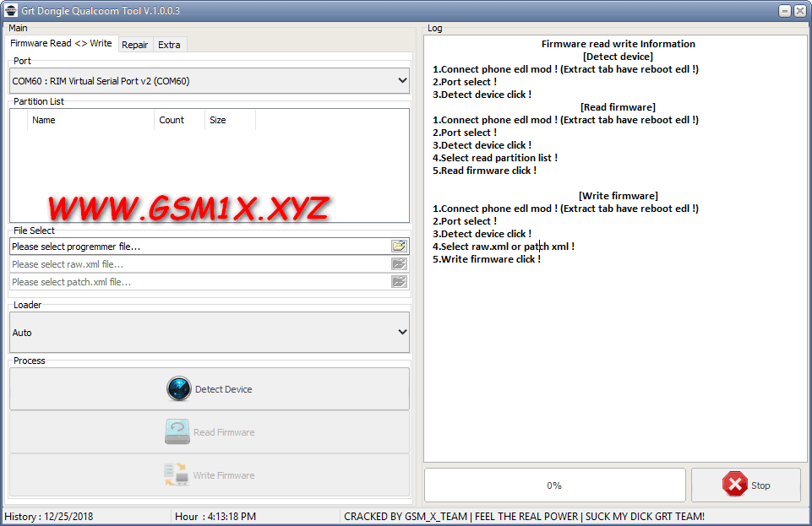Select the Firmware Read <> Write tab

[x=61, y=43]
